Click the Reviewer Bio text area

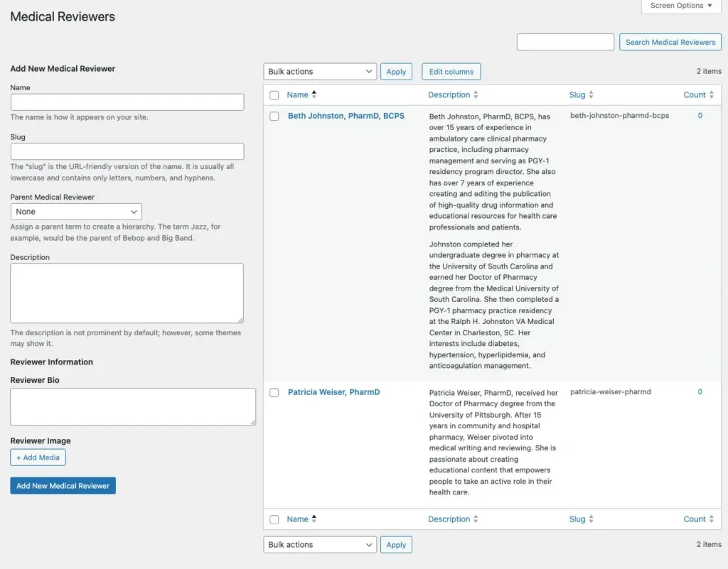pyautogui.click(x=133, y=406)
